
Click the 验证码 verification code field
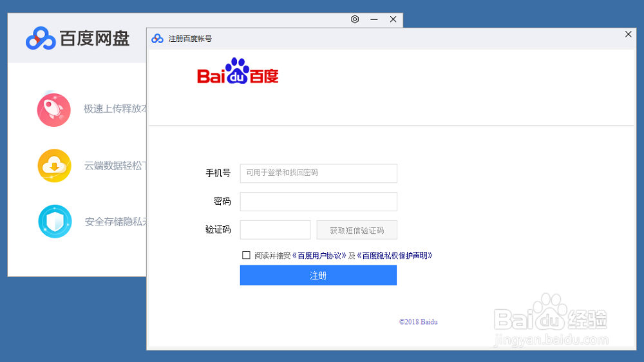click(275, 230)
